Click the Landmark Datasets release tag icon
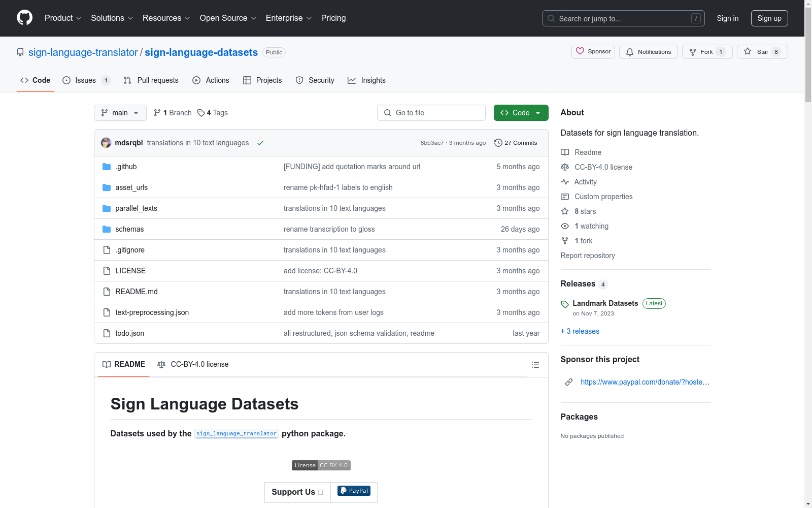Screen dimensions: 812x508 [x=565, y=304]
